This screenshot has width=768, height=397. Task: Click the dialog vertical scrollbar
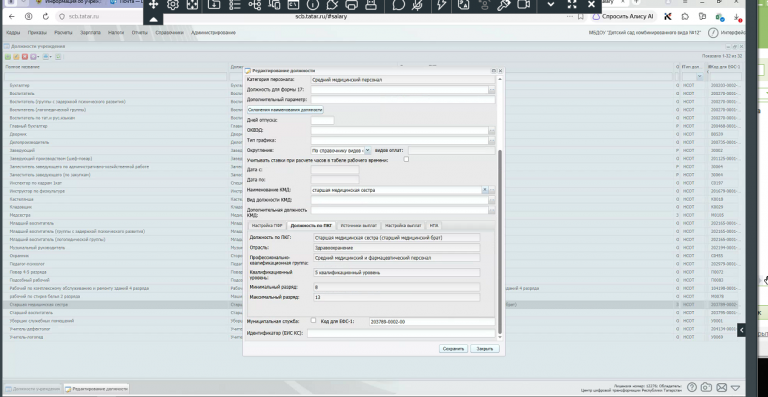pos(500,242)
